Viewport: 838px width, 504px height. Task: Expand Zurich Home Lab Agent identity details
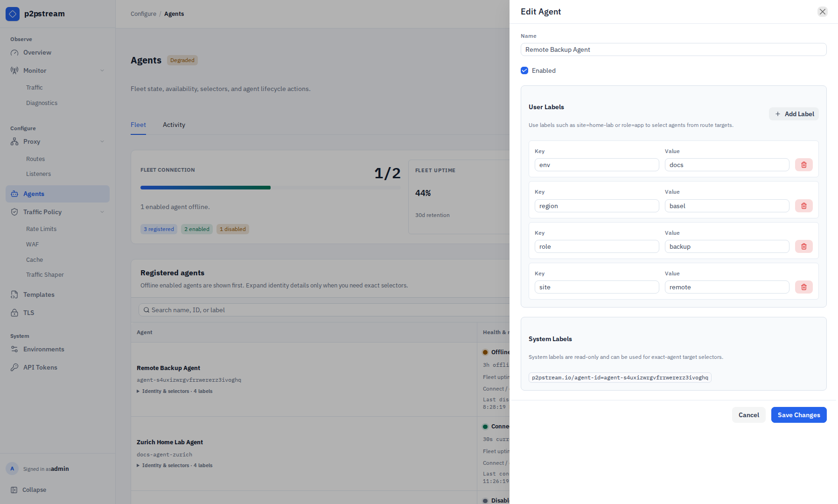[175, 465]
